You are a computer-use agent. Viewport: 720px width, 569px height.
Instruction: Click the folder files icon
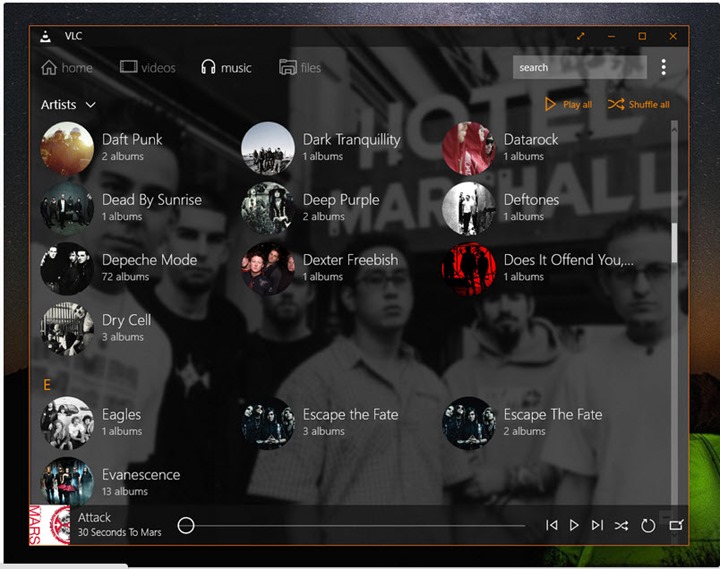287,67
